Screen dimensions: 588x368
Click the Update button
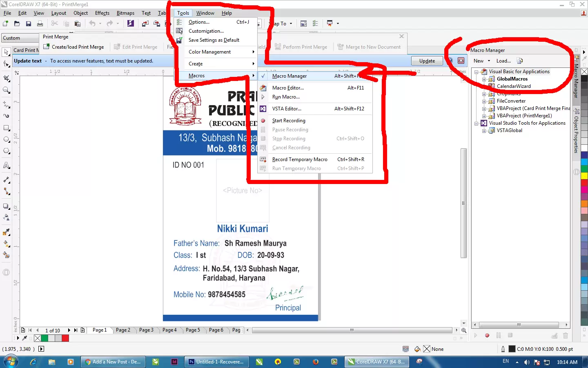coord(427,61)
